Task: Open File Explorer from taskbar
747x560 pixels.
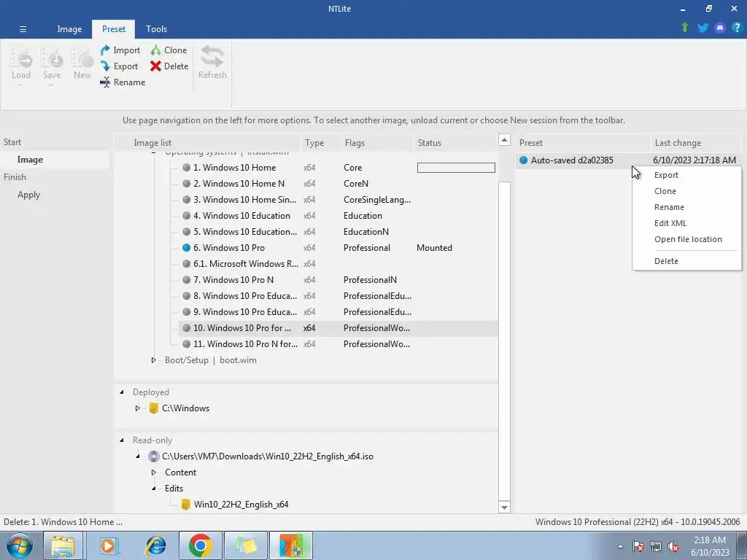Action: tap(63, 545)
